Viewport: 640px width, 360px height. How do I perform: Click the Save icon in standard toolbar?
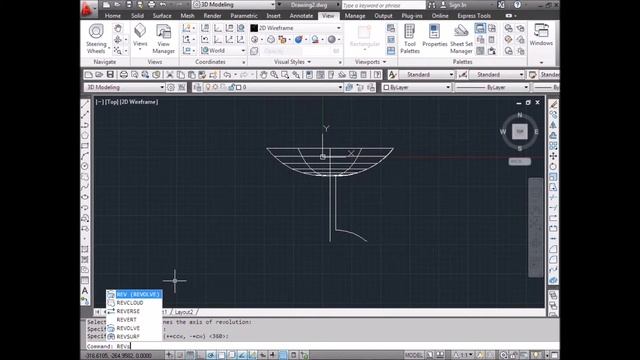110,75
